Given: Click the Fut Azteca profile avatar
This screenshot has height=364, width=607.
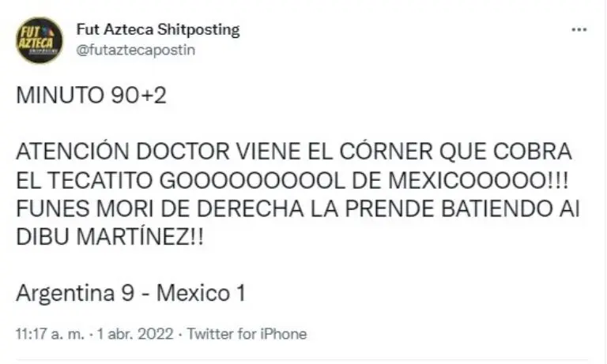Looking at the screenshot, I should click(x=39, y=39).
